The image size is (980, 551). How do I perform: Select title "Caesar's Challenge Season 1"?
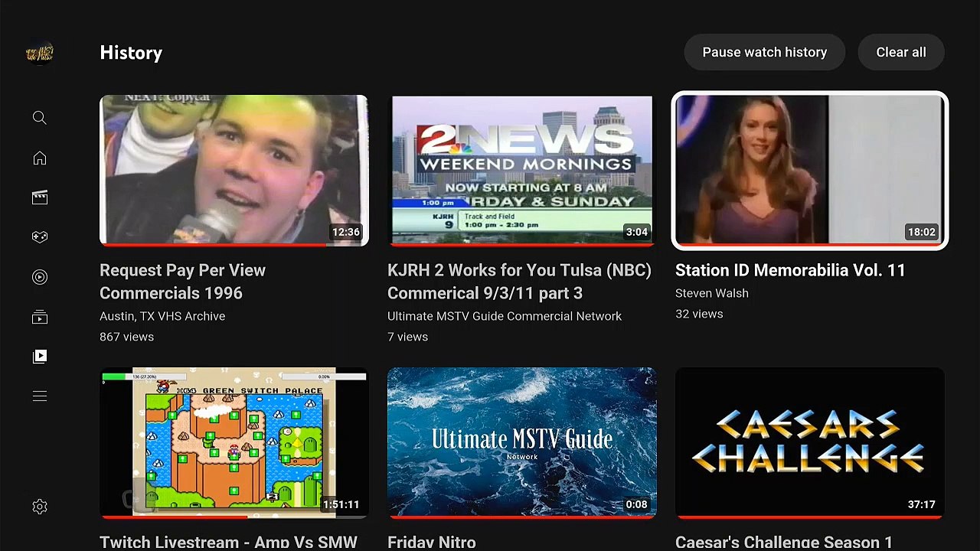[x=784, y=542]
